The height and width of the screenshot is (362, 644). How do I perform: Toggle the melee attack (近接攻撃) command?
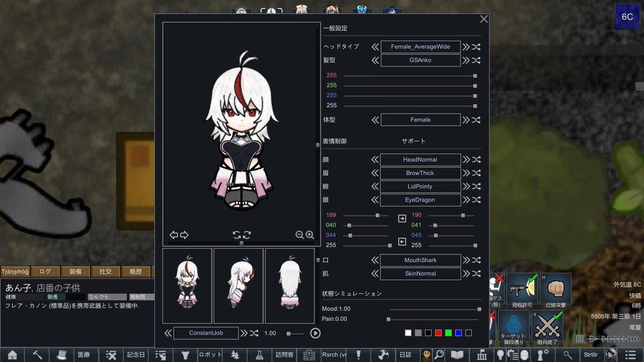(555, 289)
